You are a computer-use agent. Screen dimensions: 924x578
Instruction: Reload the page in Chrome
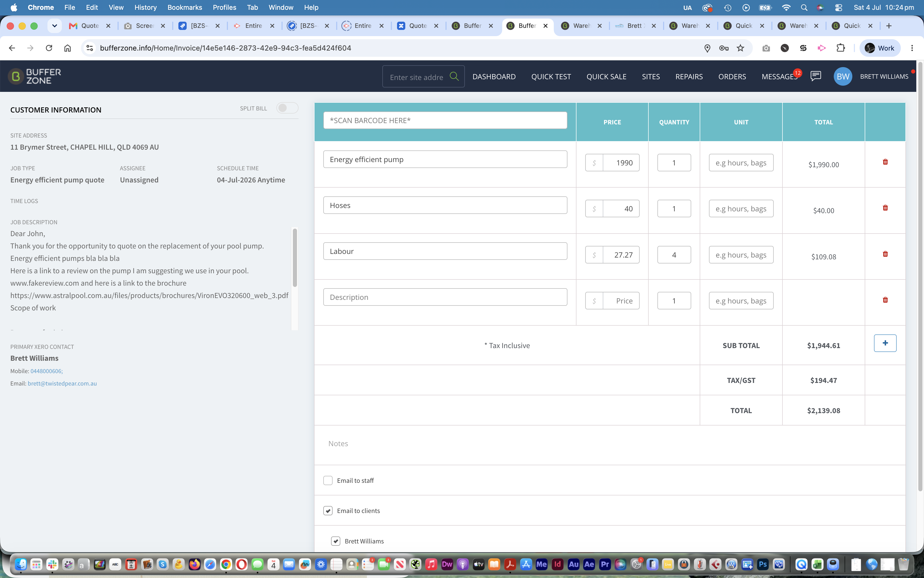coord(49,48)
